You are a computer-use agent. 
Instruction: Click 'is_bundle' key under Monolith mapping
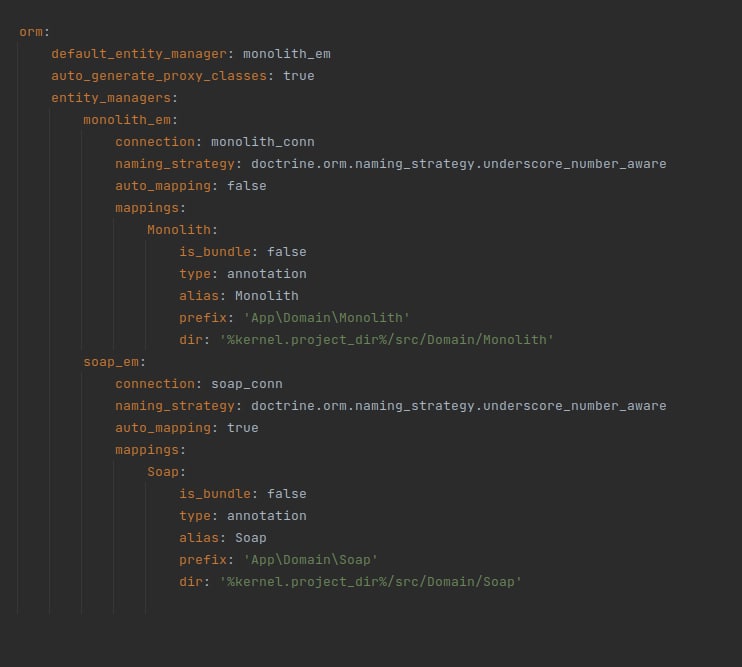[x=215, y=252]
